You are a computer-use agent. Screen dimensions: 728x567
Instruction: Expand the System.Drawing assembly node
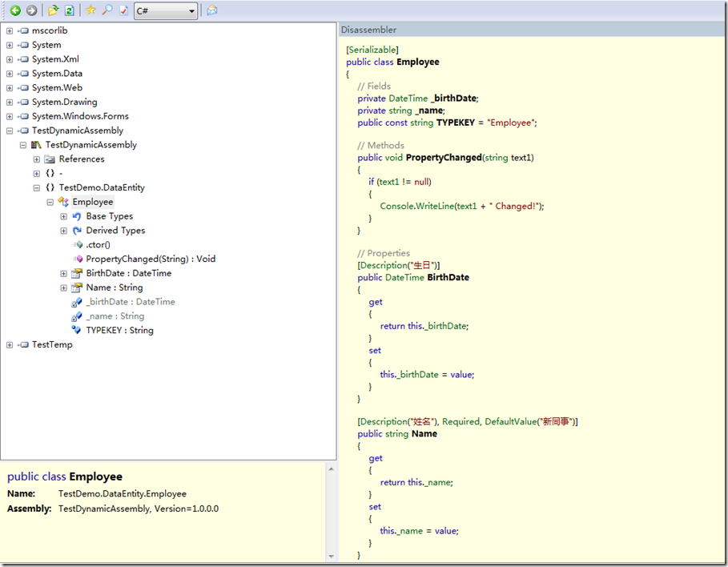click(10, 103)
